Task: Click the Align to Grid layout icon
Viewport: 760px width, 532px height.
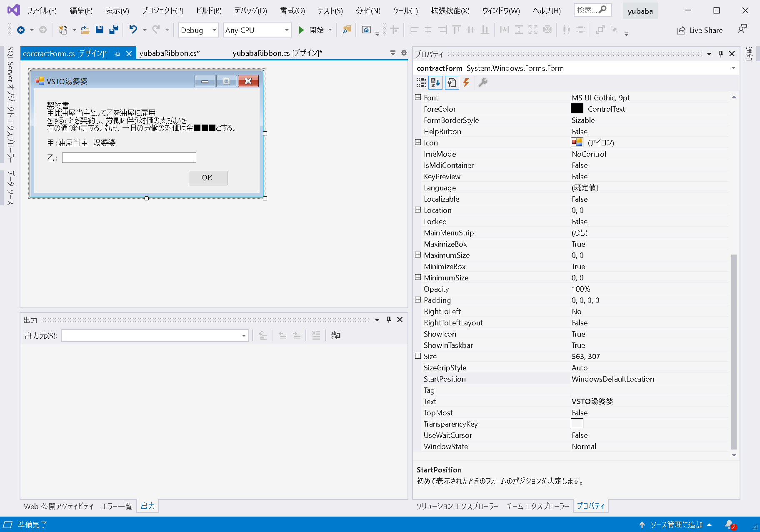Action: 395,30
